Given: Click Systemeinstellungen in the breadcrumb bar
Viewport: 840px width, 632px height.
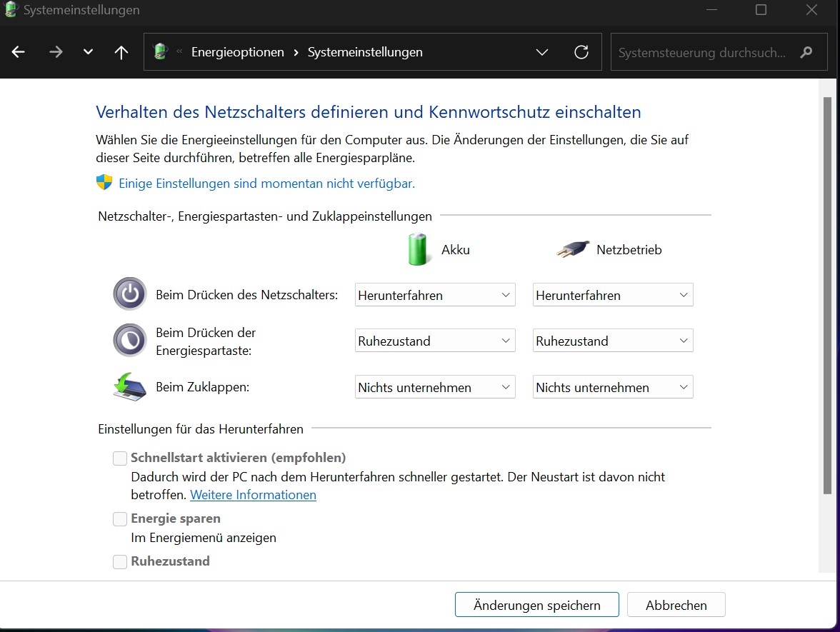Looking at the screenshot, I should coord(365,51).
